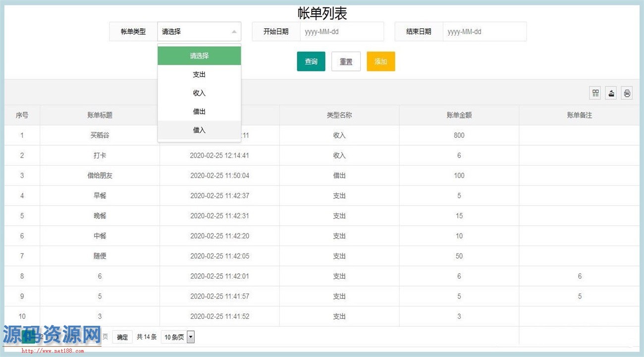
Task: Click the date 2020-02-25 11:42:01 cell
Action: coord(219,276)
